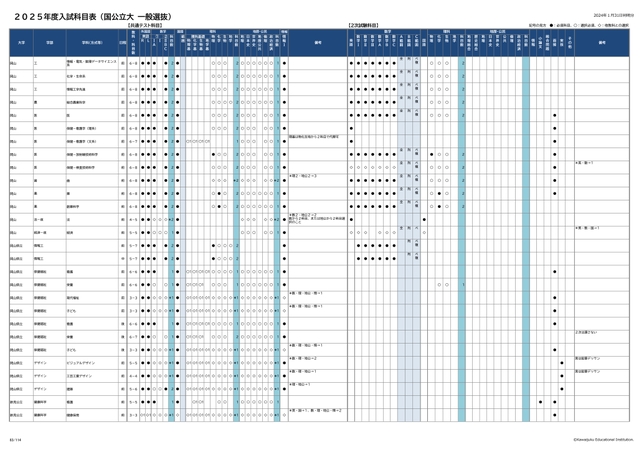Click the 学部 column header
The image size is (644, 455).
(x=48, y=42)
